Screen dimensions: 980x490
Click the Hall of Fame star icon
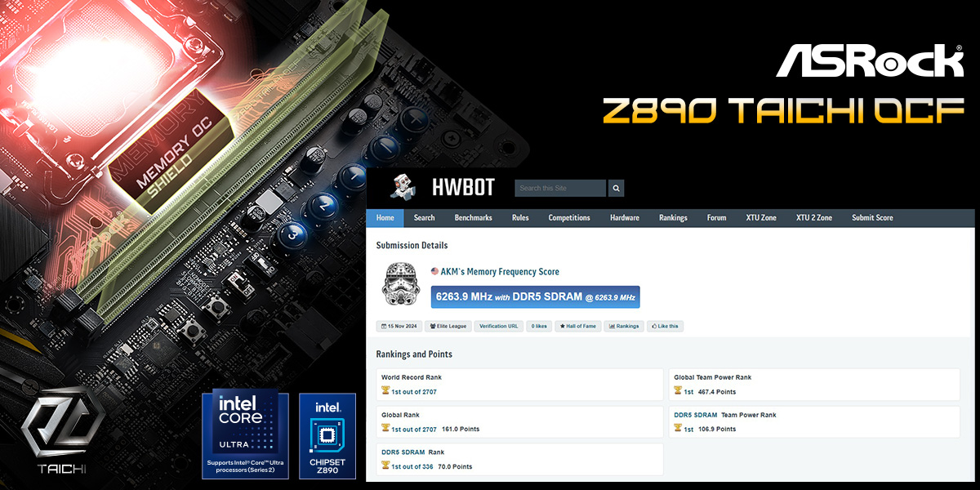(562, 326)
